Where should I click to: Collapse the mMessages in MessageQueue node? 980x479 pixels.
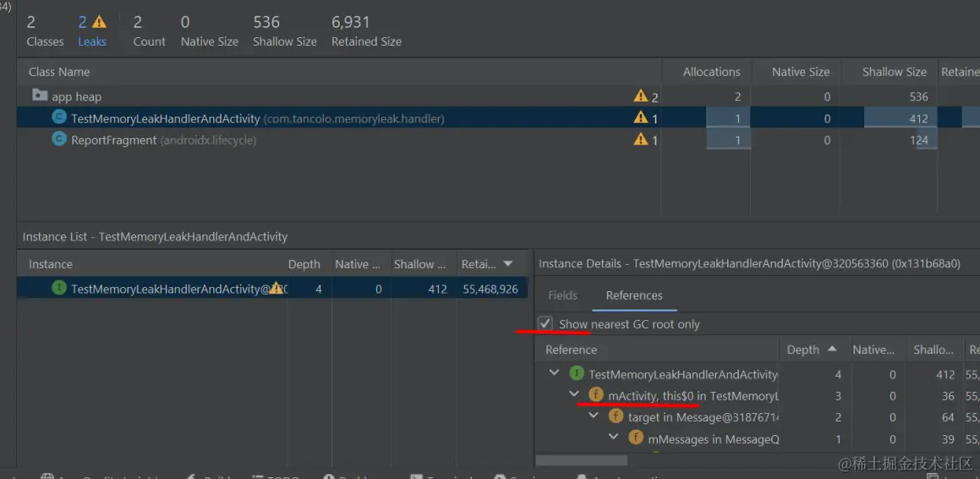(614, 437)
